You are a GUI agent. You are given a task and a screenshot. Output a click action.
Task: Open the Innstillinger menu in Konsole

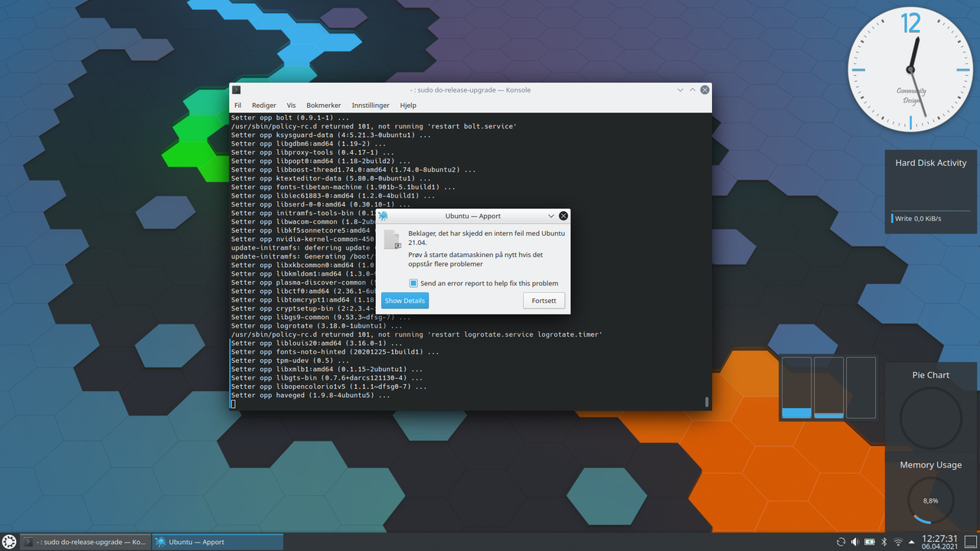click(371, 105)
